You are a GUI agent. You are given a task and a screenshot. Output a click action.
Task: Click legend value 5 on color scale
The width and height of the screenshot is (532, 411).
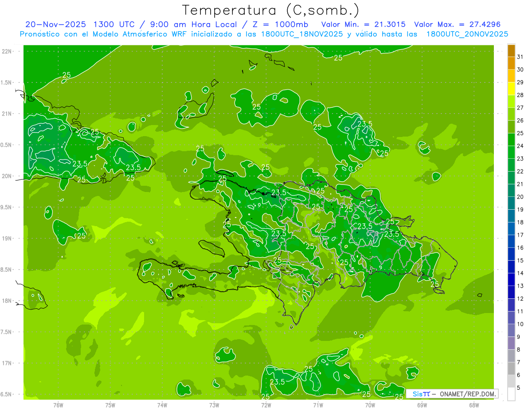pyautogui.click(x=519, y=388)
